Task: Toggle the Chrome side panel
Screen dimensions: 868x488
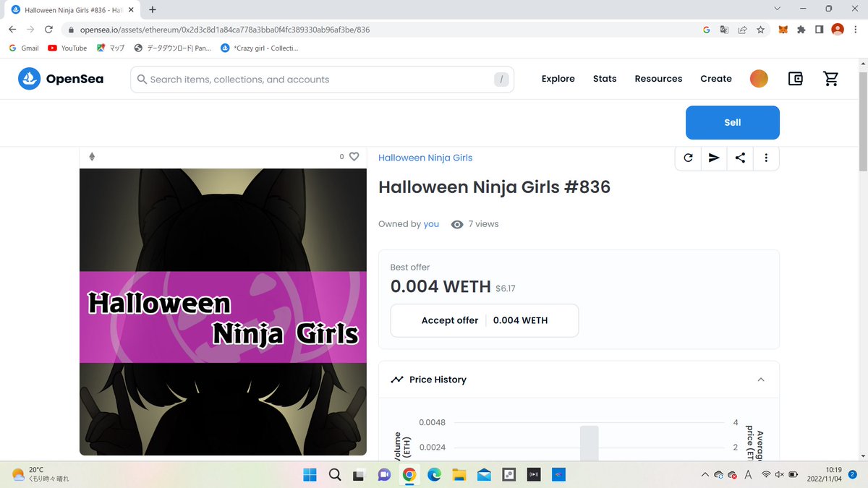Action: (x=819, y=30)
